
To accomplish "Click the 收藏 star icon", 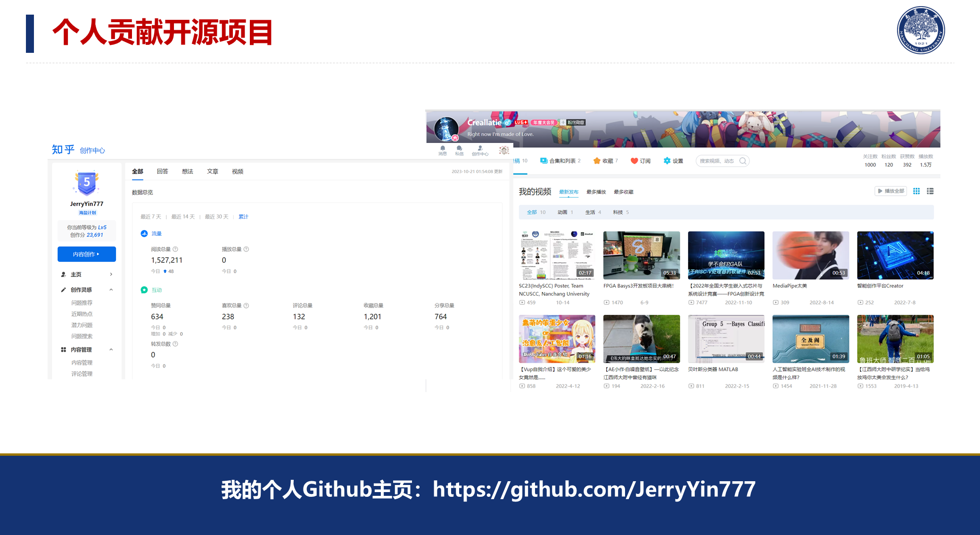I will pos(597,161).
